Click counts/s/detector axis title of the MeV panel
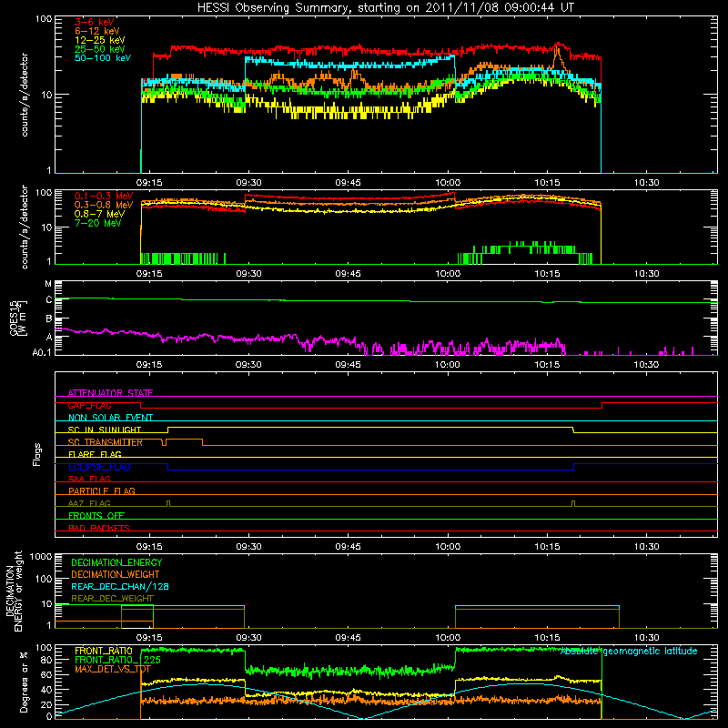The height and width of the screenshot is (728, 728). click(25, 227)
